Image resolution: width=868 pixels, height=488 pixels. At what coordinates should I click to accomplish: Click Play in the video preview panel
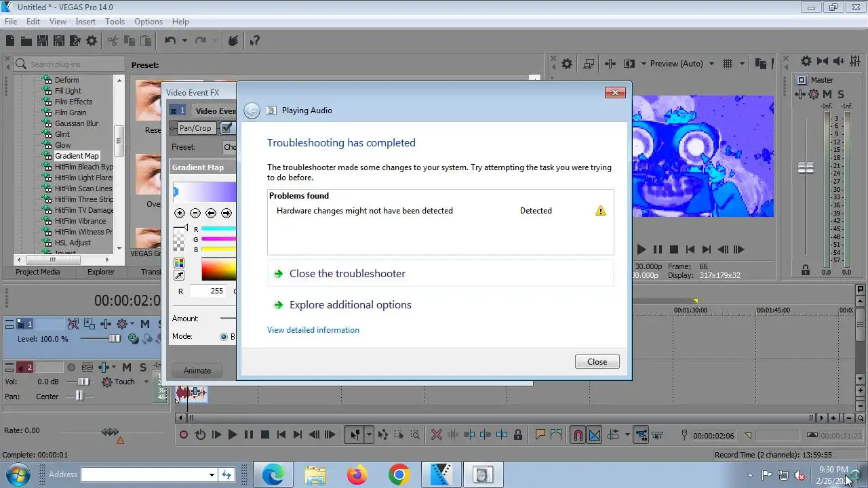[641, 249]
